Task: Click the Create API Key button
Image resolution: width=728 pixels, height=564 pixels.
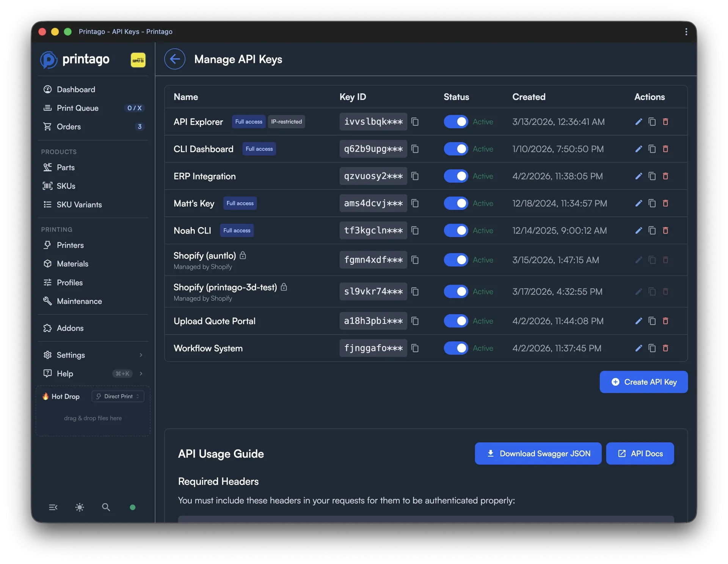Action: tap(643, 382)
